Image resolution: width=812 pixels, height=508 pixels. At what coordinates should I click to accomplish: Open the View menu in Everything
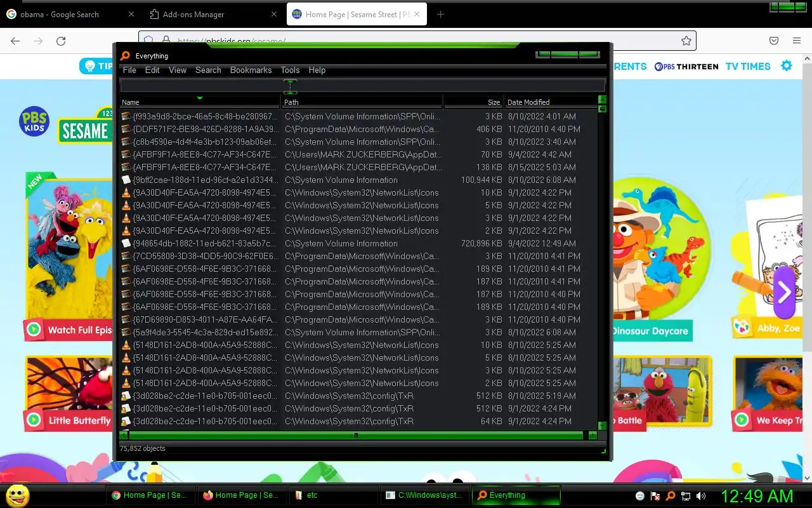[x=178, y=70]
